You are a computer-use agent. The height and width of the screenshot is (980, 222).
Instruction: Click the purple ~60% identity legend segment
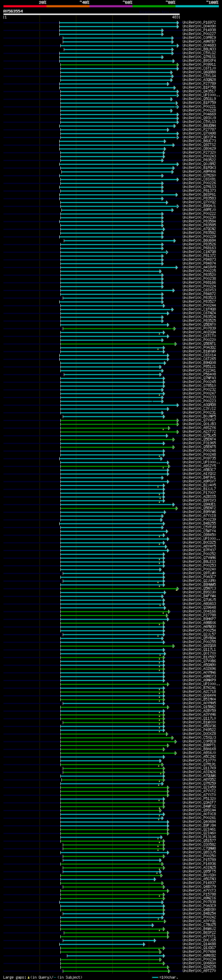point(111,6)
